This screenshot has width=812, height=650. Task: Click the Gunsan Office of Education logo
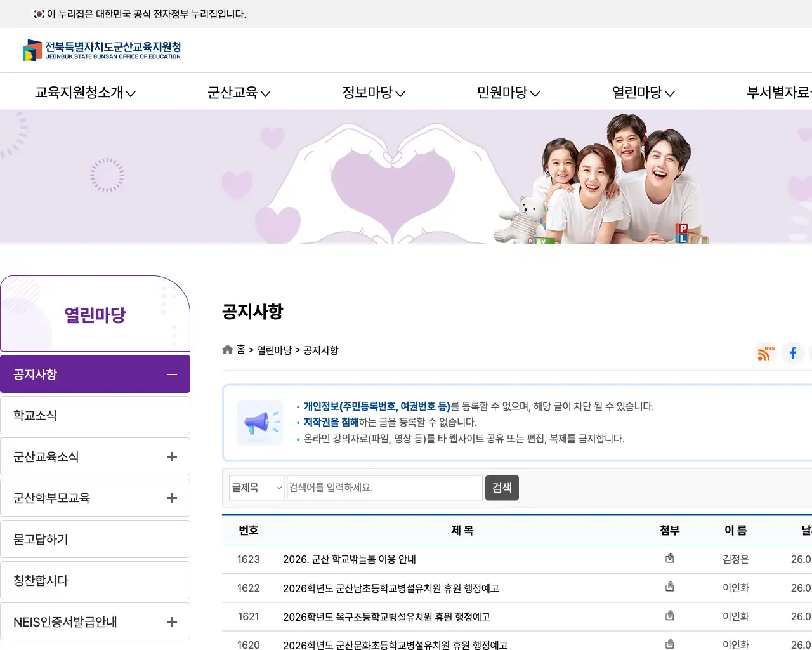(101, 50)
